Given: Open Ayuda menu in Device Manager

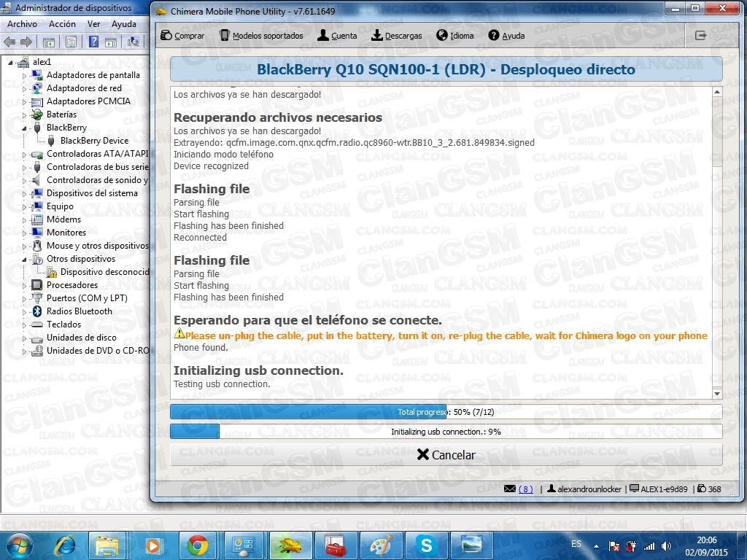Looking at the screenshot, I should coord(124,24).
